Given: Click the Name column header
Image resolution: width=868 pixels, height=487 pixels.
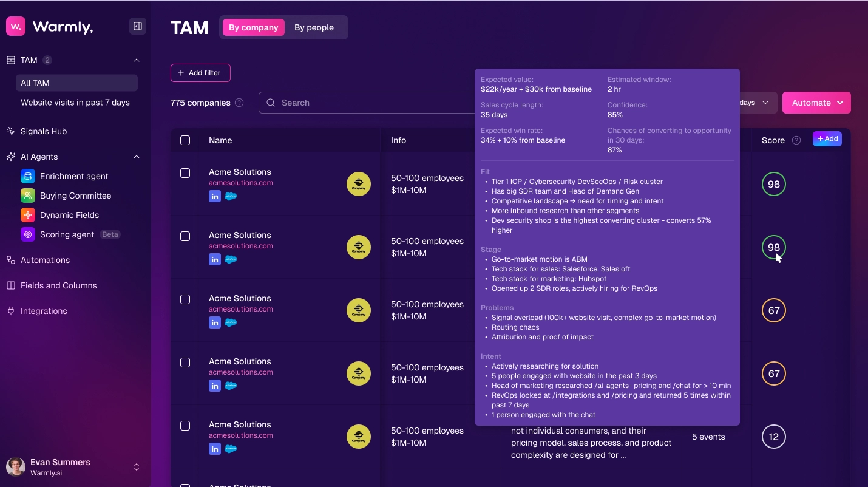Looking at the screenshot, I should pos(220,140).
